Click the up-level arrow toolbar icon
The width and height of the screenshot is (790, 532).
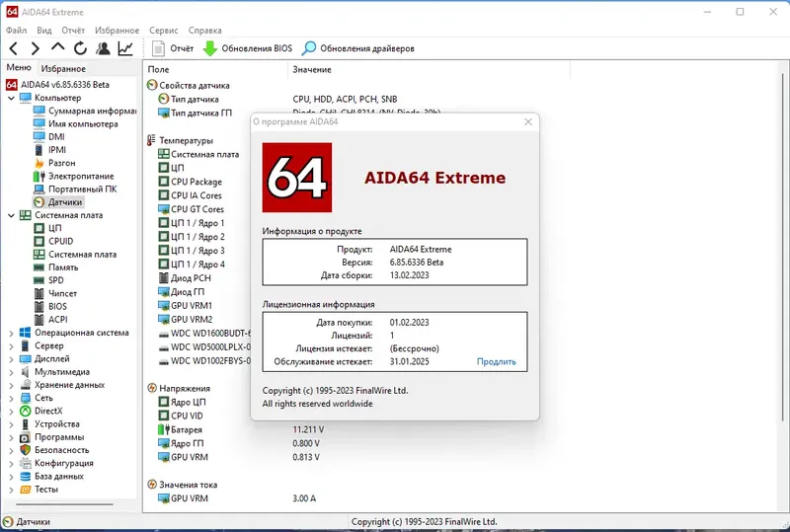click(57, 47)
